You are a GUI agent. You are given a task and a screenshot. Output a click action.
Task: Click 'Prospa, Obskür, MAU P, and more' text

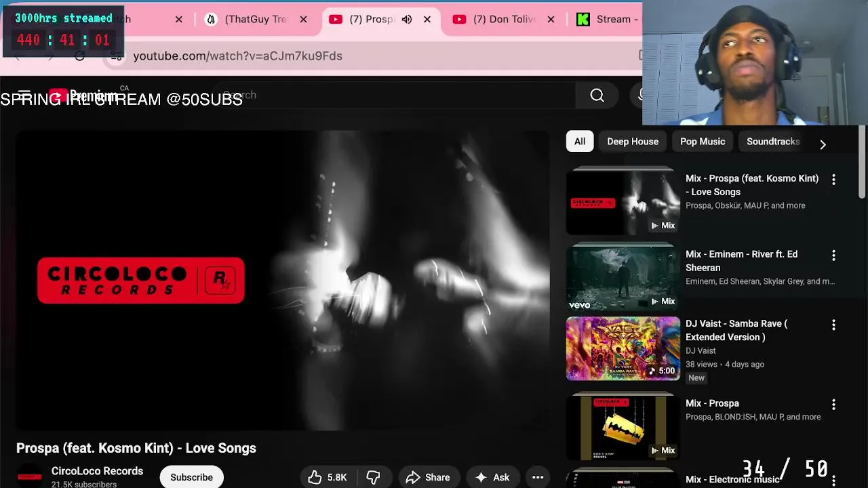click(745, 205)
